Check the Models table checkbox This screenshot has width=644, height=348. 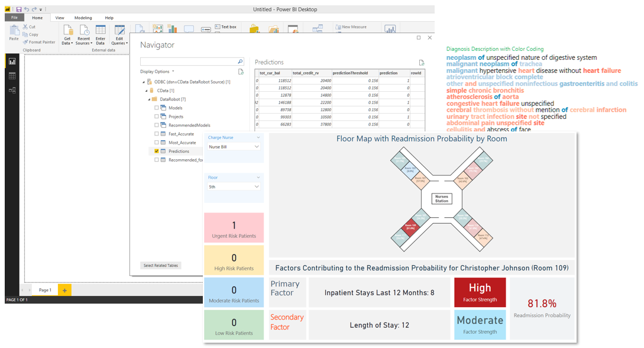click(x=157, y=108)
